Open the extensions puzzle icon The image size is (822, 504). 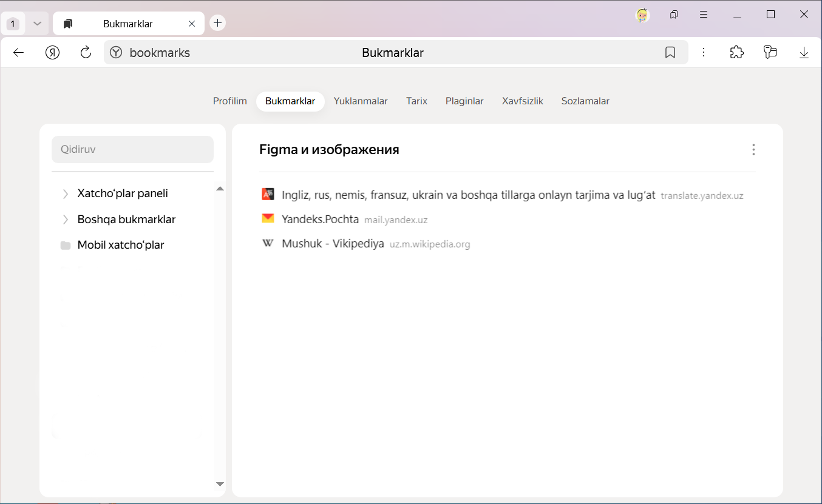736,53
